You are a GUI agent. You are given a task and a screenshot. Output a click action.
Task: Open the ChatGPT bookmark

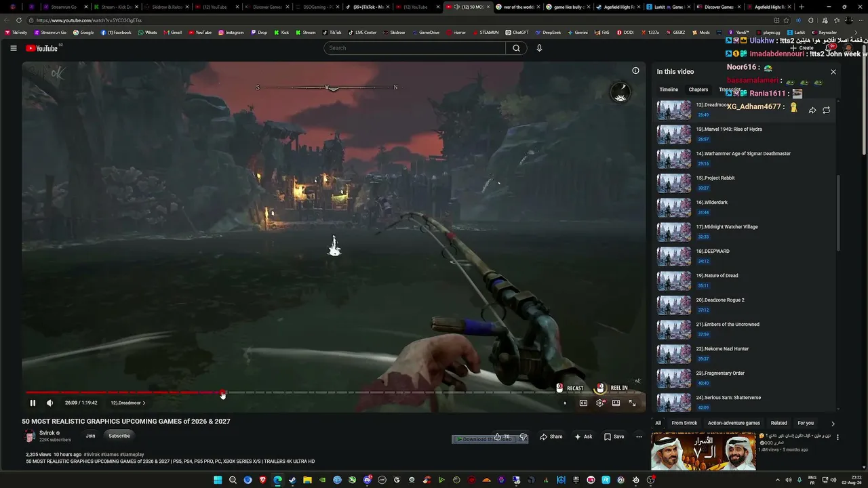(517, 33)
